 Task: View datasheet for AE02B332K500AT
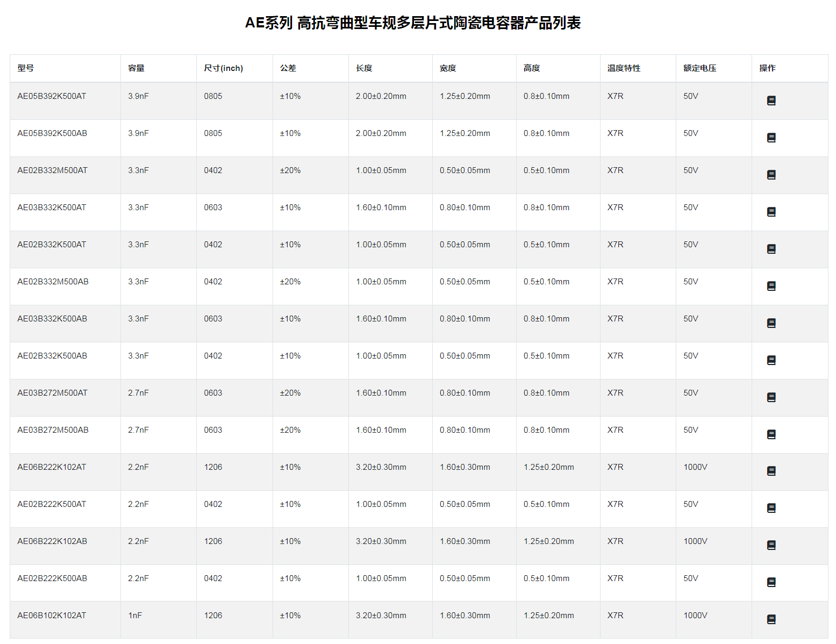771,249
